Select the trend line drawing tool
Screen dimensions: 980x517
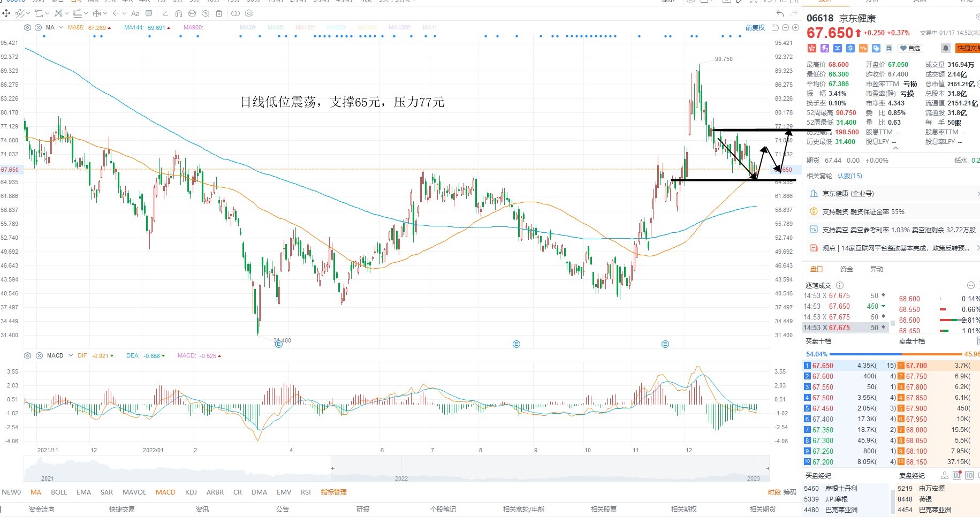pyautogui.click(x=20, y=13)
